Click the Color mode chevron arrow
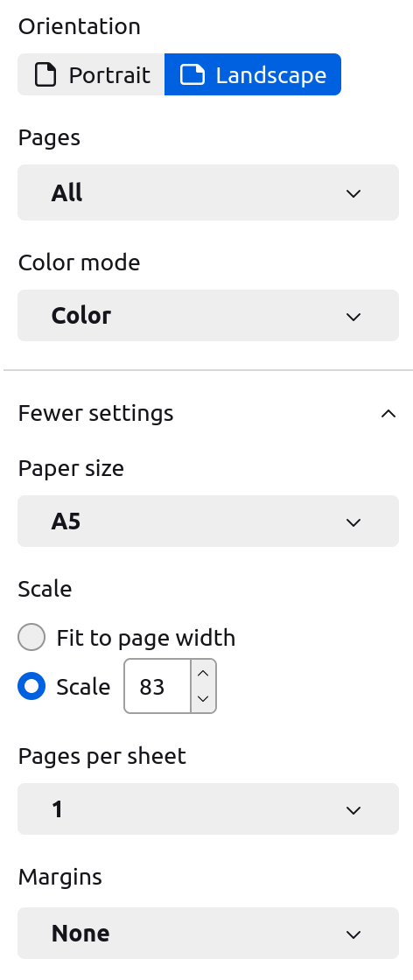The image size is (413, 980). click(x=353, y=317)
